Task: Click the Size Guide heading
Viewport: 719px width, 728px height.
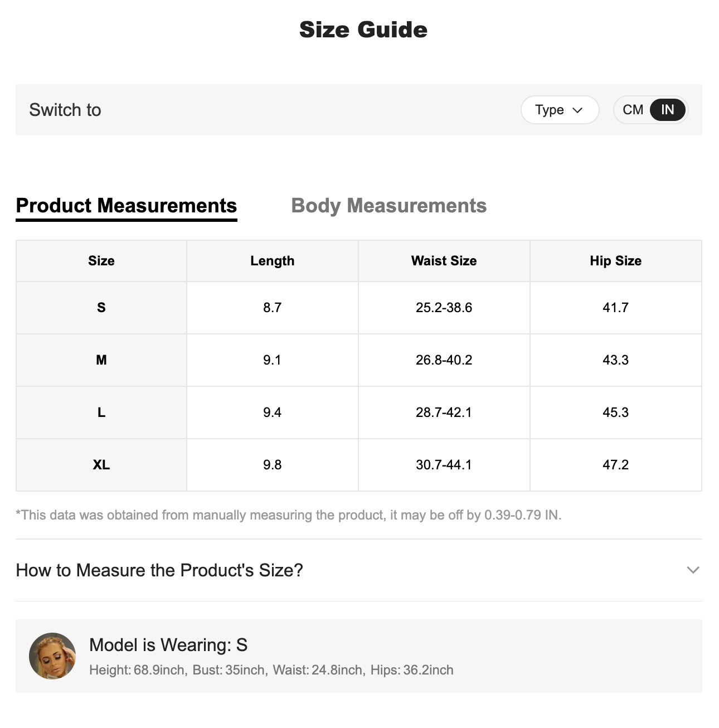Action: coord(363,30)
